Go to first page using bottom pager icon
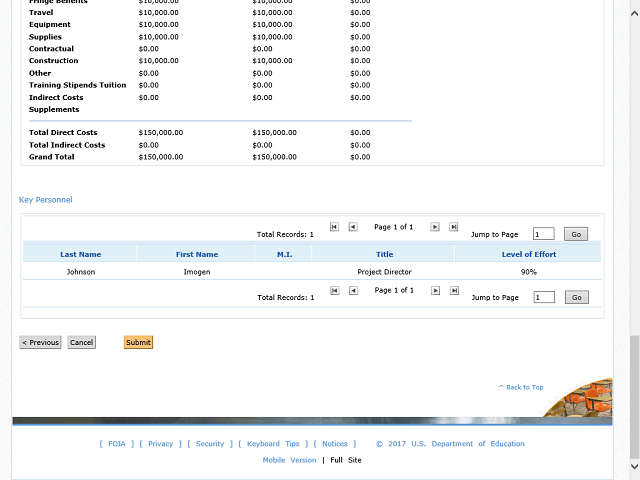The image size is (640, 480). (x=335, y=290)
